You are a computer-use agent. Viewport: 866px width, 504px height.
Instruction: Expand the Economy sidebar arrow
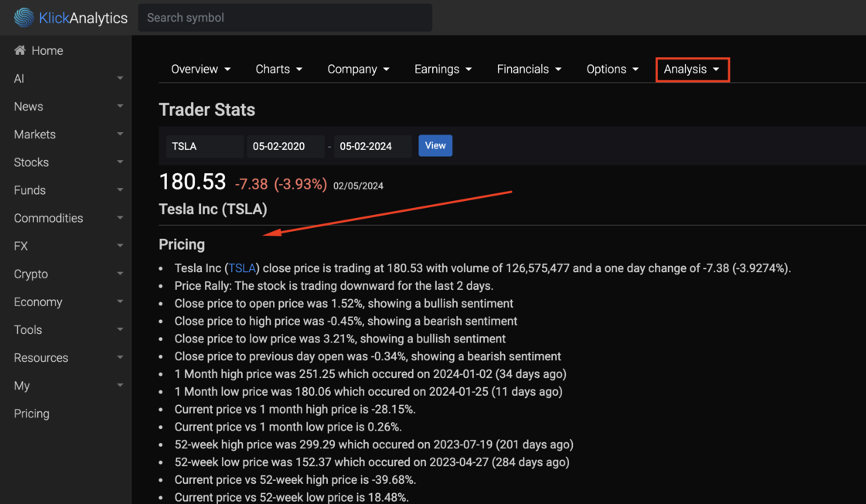120,301
